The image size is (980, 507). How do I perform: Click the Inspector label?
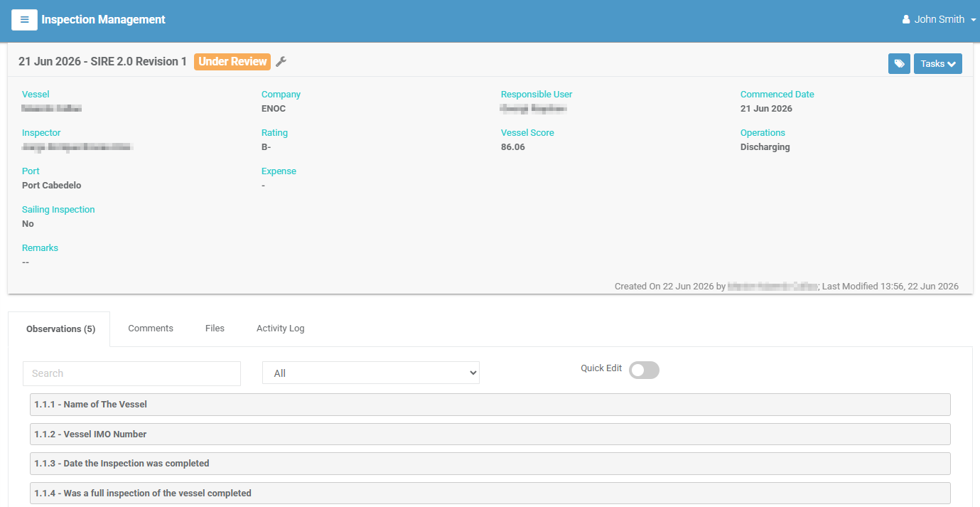[x=41, y=133]
